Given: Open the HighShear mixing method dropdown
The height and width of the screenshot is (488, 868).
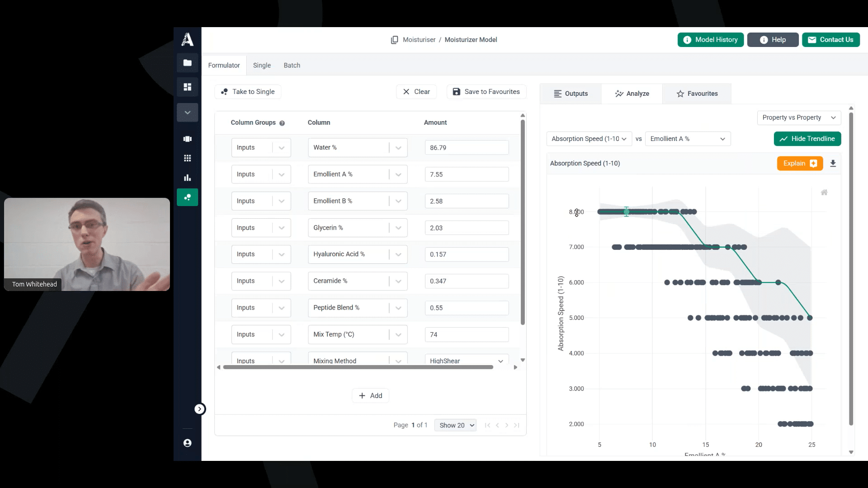Looking at the screenshot, I should click(x=466, y=361).
